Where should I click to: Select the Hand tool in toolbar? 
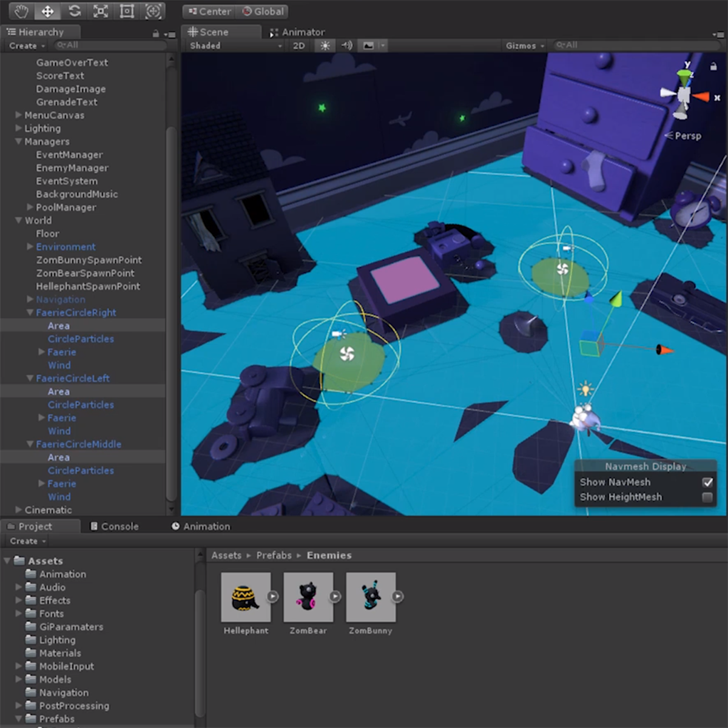(x=21, y=11)
